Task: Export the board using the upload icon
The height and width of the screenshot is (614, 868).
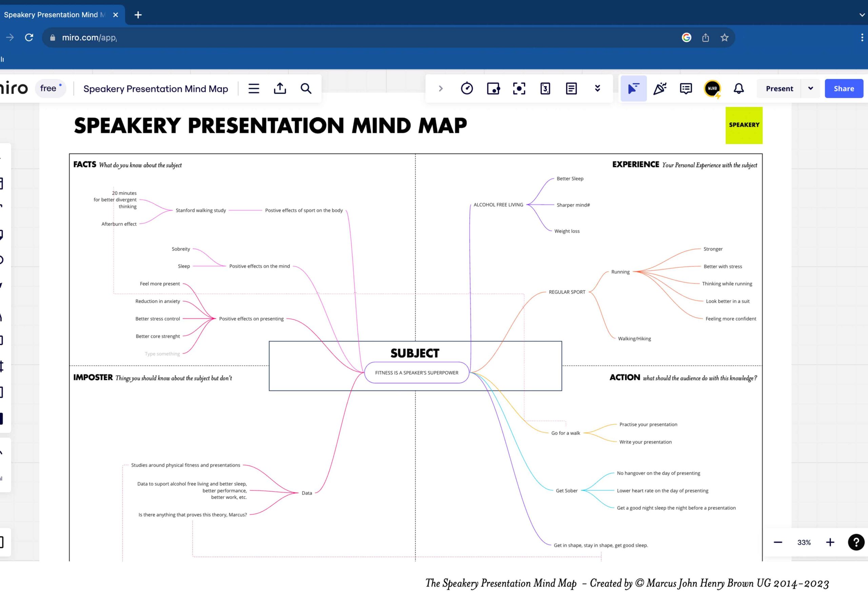Action: [x=280, y=88]
